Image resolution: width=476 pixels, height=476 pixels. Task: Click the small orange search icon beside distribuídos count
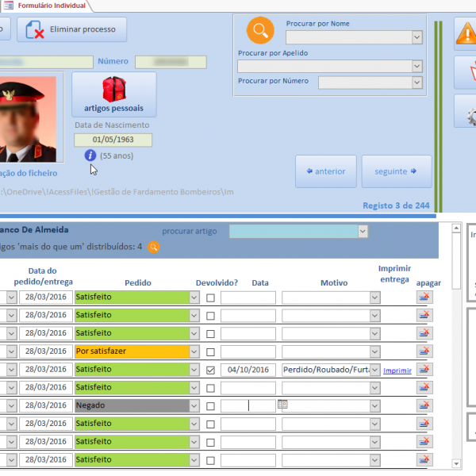(154, 247)
